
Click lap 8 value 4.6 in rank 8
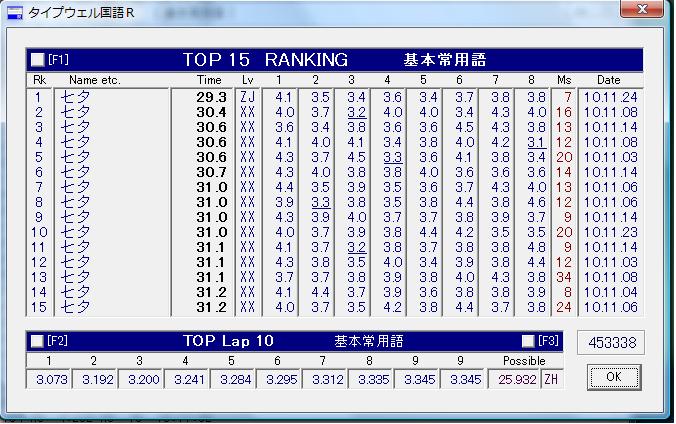click(x=536, y=202)
